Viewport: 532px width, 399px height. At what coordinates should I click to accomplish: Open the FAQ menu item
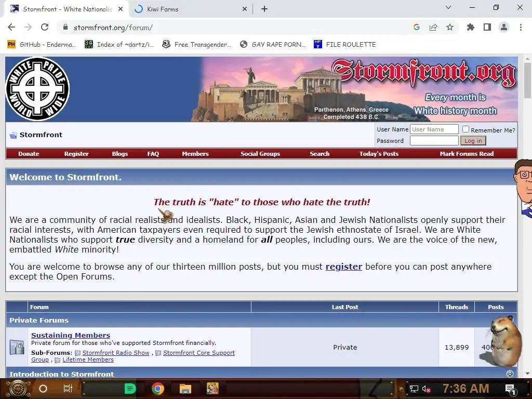point(153,154)
